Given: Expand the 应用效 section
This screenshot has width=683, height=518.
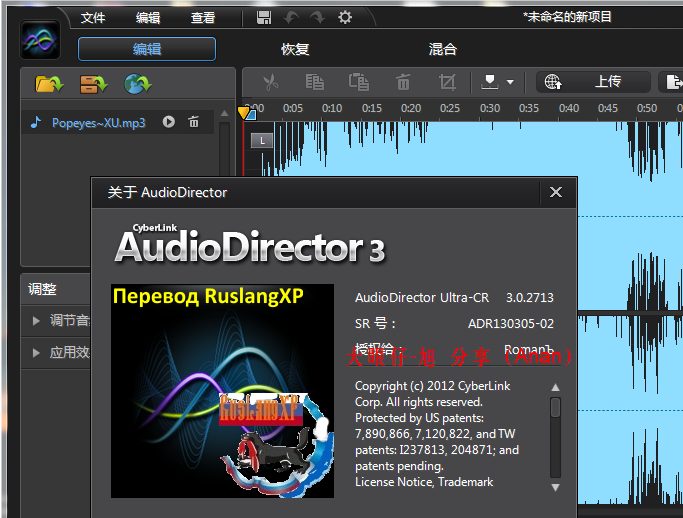Looking at the screenshot, I should pyautogui.click(x=55, y=353).
